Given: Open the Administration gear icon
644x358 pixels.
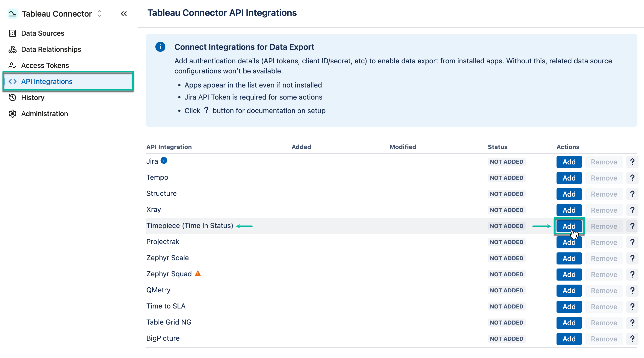Looking at the screenshot, I should pyautogui.click(x=13, y=114).
